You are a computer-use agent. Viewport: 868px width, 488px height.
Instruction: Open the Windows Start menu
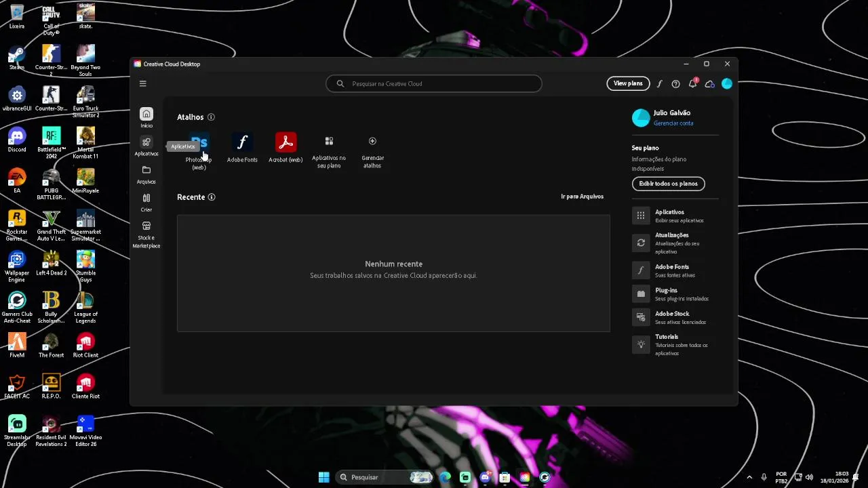(323, 477)
